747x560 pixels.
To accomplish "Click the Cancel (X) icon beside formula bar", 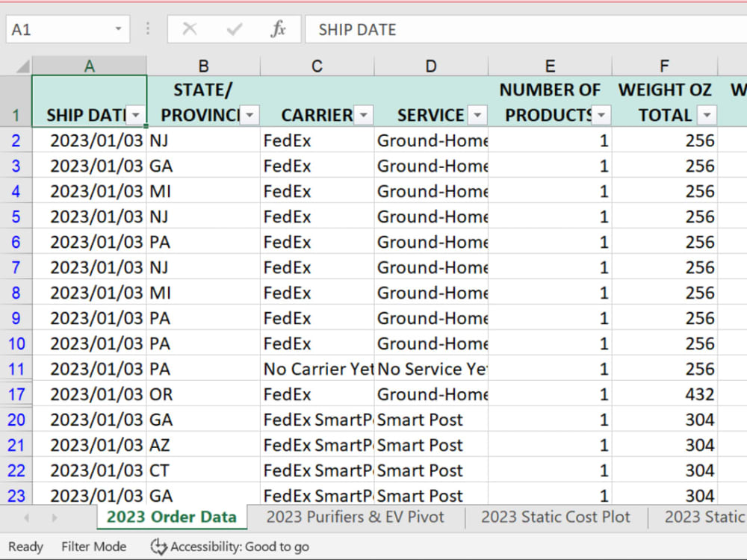I will click(x=189, y=29).
